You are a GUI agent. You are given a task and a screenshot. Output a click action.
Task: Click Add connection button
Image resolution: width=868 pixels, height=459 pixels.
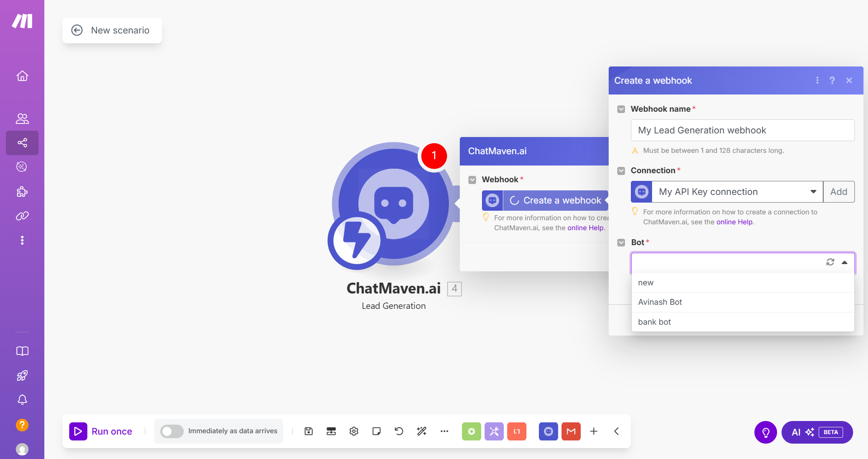[838, 192]
